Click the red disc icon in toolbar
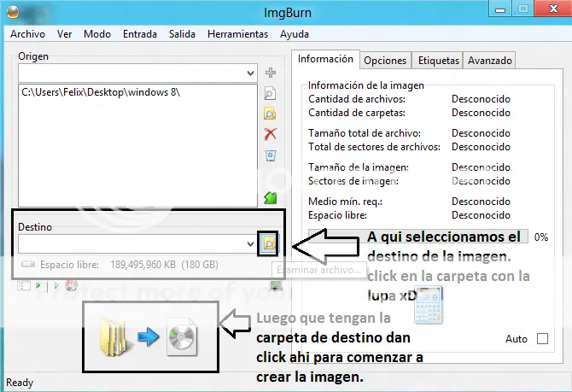 (71, 285)
